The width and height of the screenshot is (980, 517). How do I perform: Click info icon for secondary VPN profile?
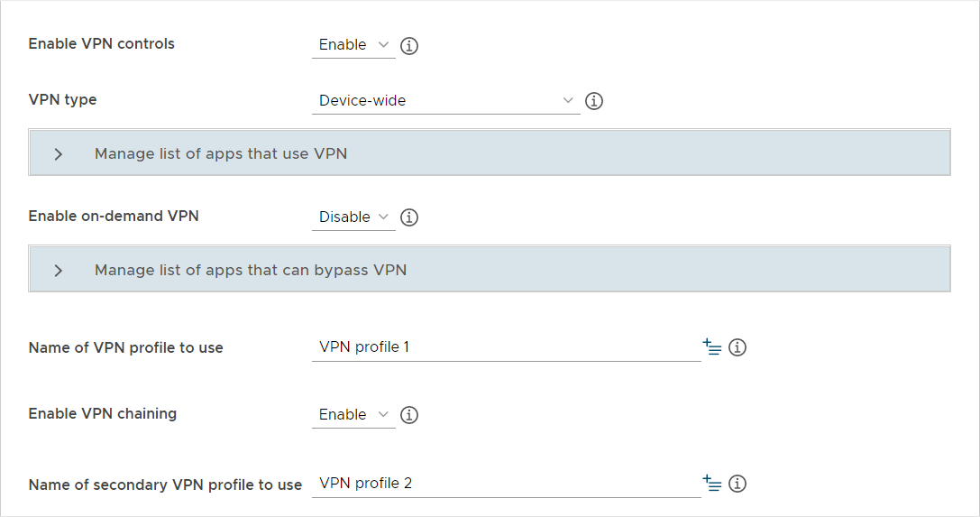tap(737, 485)
